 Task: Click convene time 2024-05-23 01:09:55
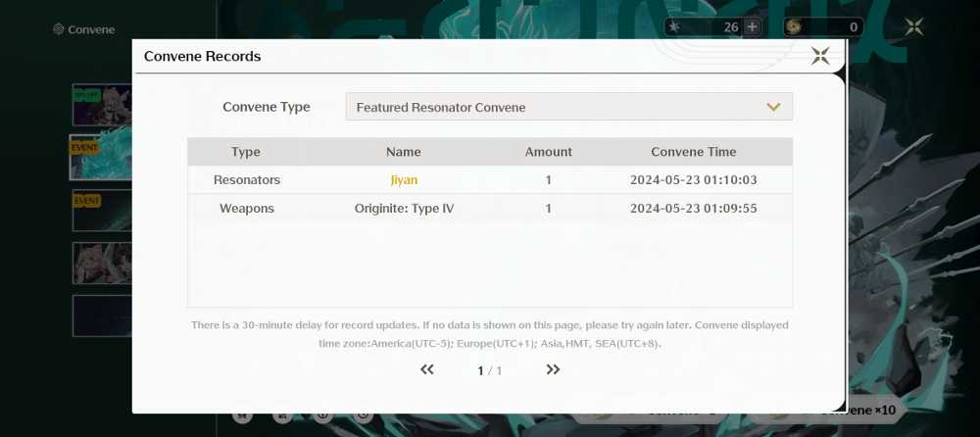pyautogui.click(x=693, y=208)
